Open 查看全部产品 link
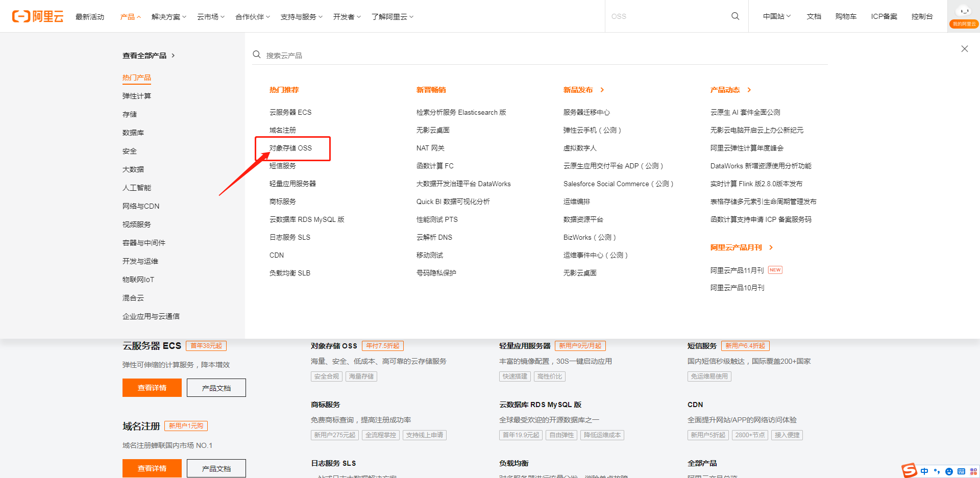Image resolution: width=980 pixels, height=478 pixels. point(144,56)
